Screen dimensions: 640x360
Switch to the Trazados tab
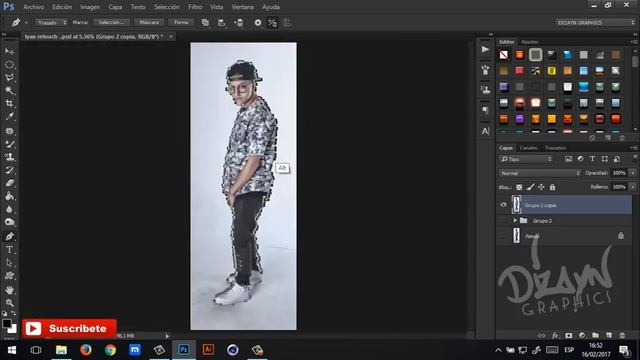[556, 148]
